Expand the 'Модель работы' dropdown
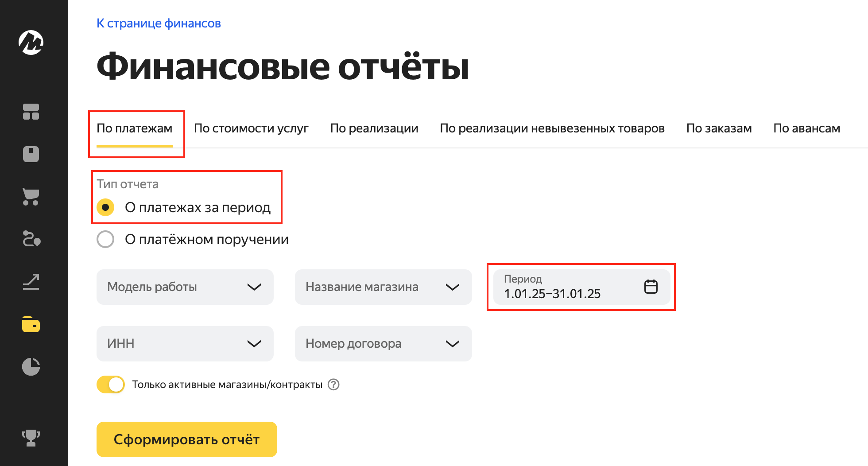 pos(185,287)
